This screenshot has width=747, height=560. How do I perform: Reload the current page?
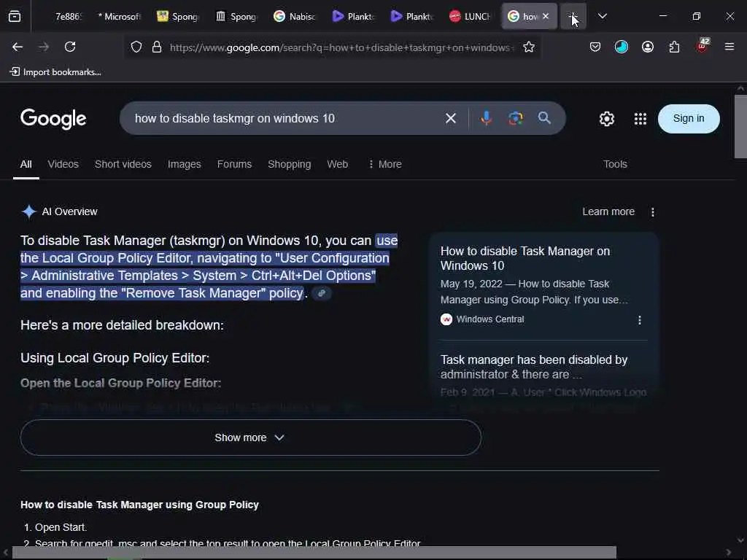click(70, 47)
